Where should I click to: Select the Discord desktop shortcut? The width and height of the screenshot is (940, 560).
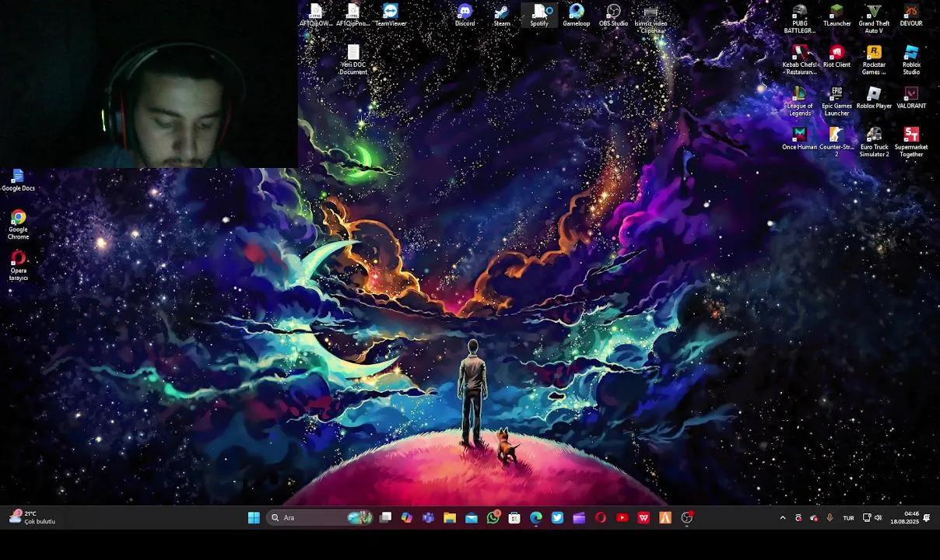[465, 15]
